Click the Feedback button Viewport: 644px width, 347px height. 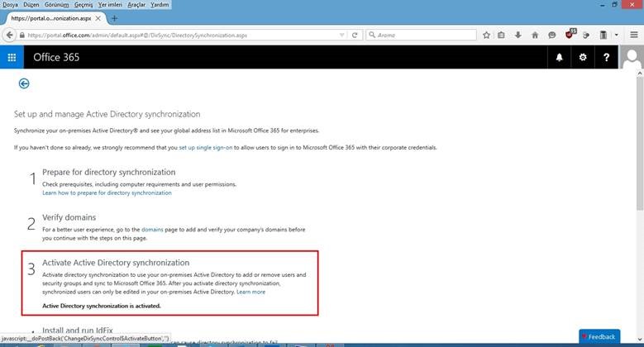pyautogui.click(x=599, y=337)
